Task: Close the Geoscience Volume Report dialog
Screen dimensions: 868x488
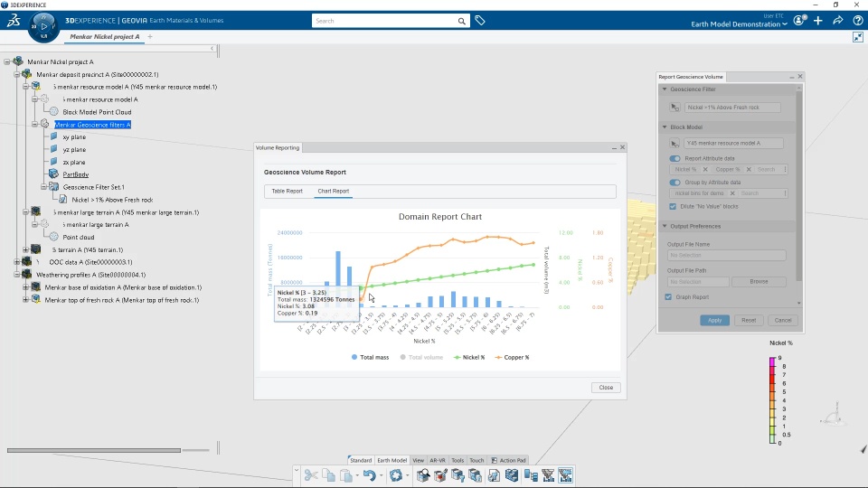Action: click(606, 388)
